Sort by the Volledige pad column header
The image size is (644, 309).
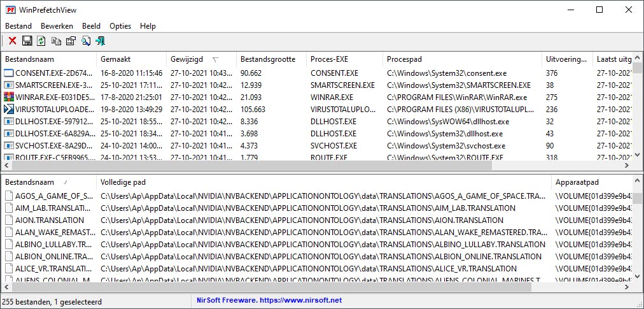coord(324,182)
